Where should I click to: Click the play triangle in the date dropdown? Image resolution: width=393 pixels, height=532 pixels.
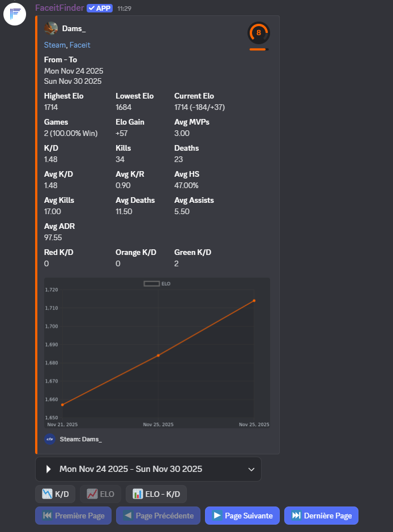tap(49, 469)
